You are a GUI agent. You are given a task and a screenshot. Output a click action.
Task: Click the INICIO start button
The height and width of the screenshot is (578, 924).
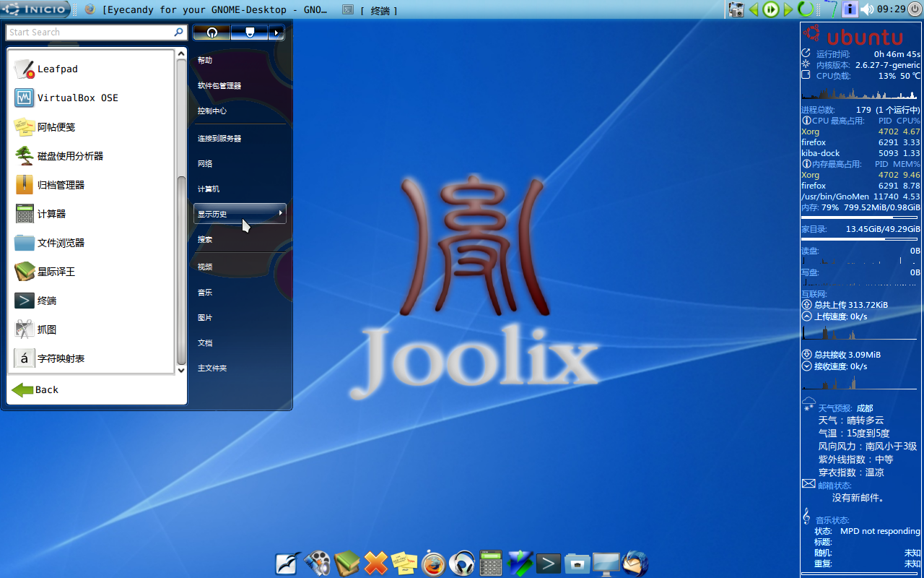36,9
